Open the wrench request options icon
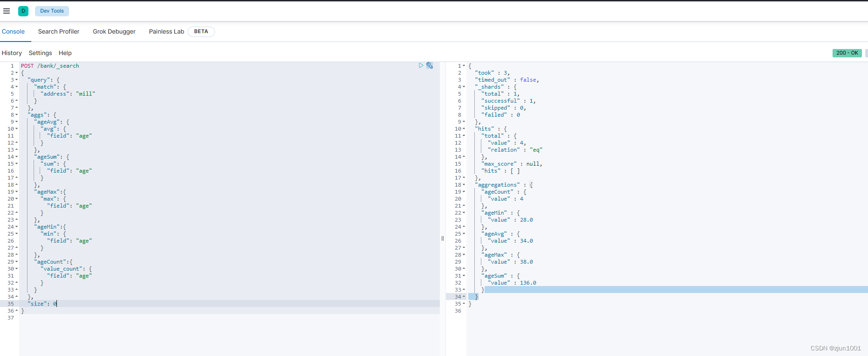 point(430,66)
